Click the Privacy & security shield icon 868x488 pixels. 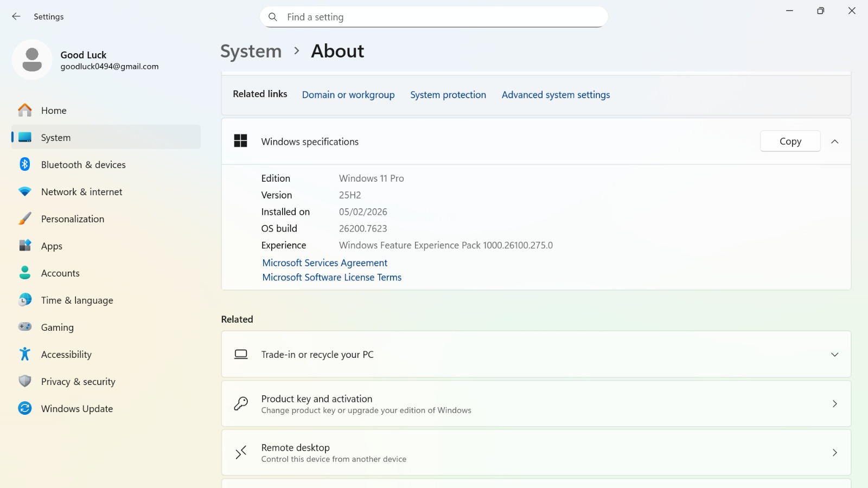[25, 381]
